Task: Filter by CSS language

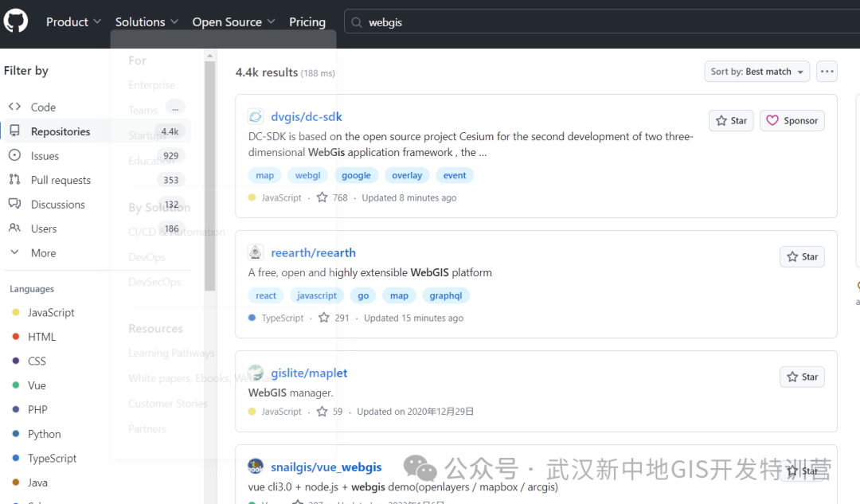Action: point(37,361)
